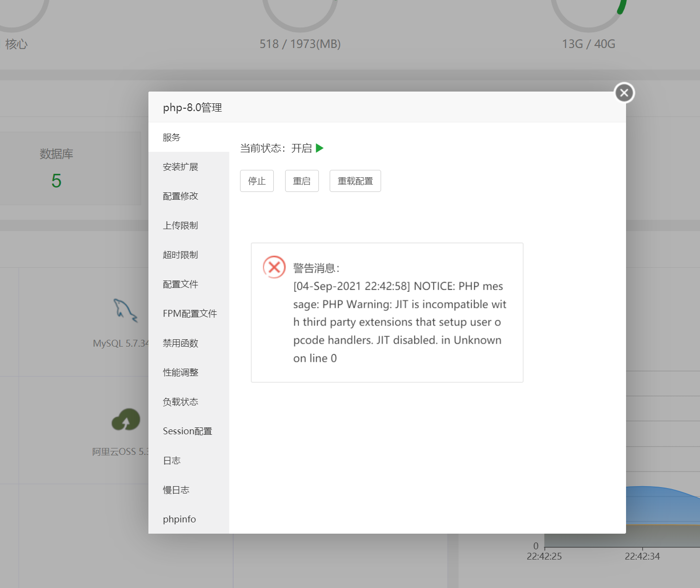Go to 禁用函数 section

[189, 343]
